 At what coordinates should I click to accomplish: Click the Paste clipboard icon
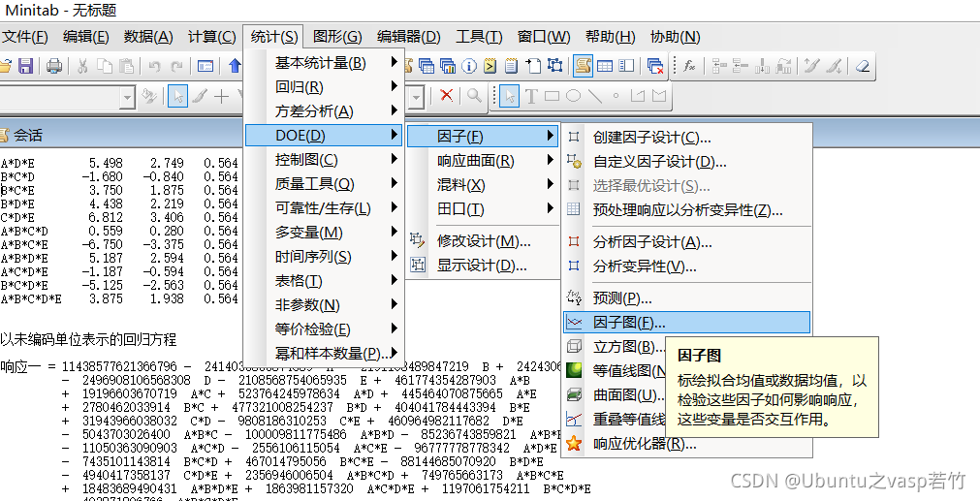pos(127,66)
